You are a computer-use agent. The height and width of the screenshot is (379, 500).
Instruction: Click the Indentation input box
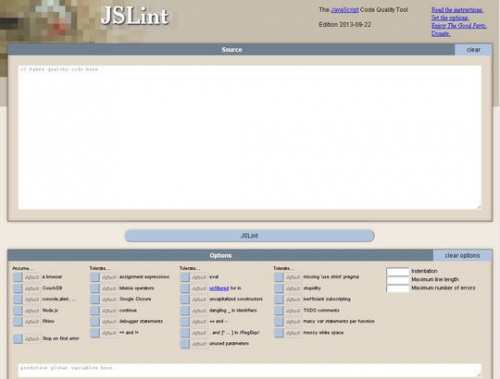click(x=398, y=271)
